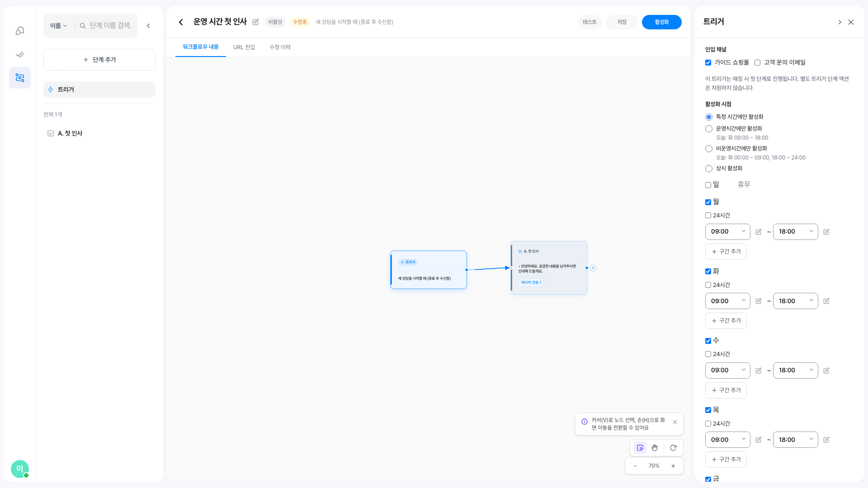The height and width of the screenshot is (488, 868).
Task: Toggle 가이드 쇼핑몰 channel checkbox
Action: point(708,63)
